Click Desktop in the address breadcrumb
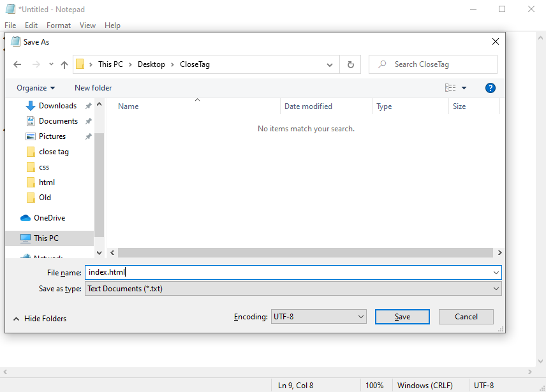 click(151, 64)
